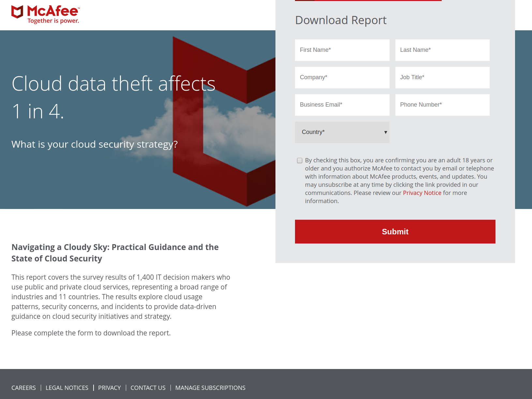Click into the Last Name field
Screen dimensions: 532x399
442,50
